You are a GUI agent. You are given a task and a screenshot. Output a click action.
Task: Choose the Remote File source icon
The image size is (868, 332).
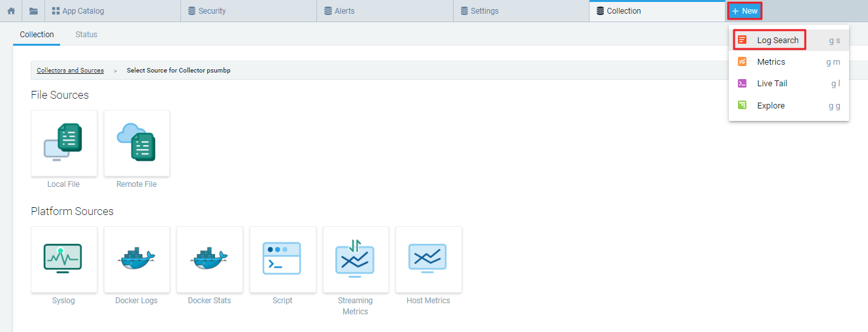click(137, 143)
